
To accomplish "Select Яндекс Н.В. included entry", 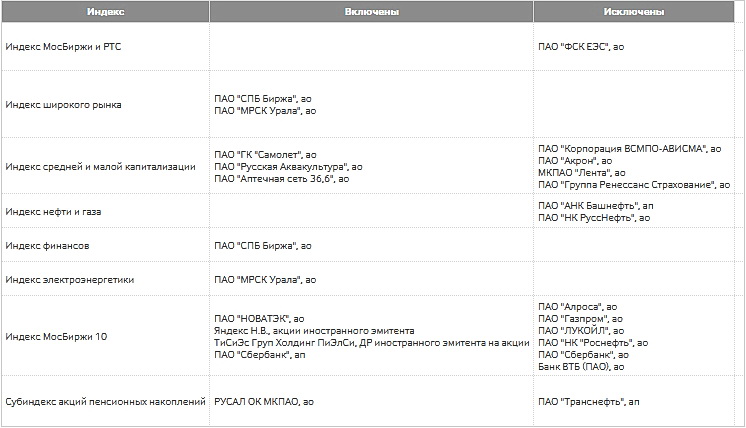I will (314, 331).
